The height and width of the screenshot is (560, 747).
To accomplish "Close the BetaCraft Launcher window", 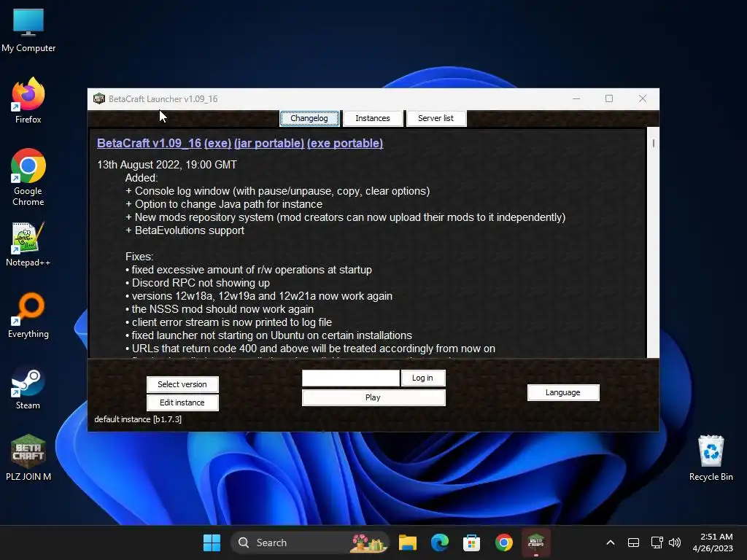I will tap(642, 98).
